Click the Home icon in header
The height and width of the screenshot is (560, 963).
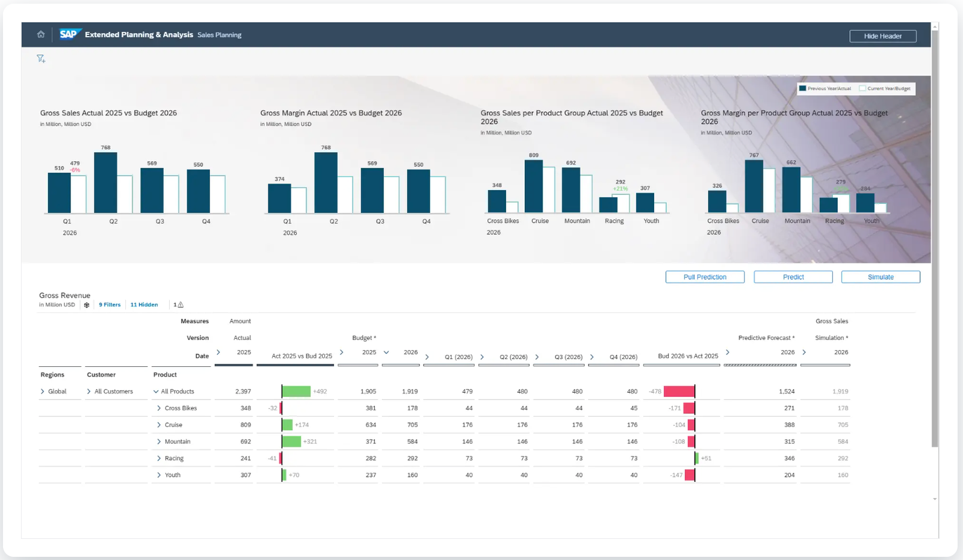pos(41,34)
